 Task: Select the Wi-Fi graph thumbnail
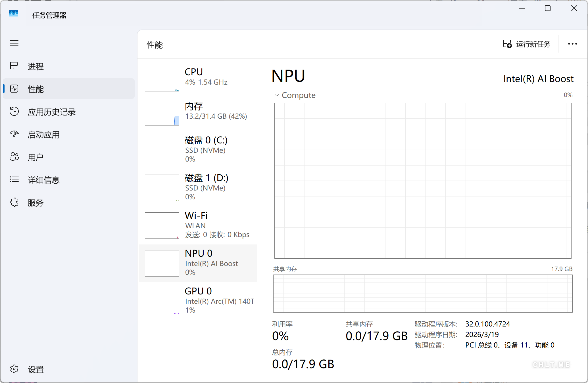point(162,225)
